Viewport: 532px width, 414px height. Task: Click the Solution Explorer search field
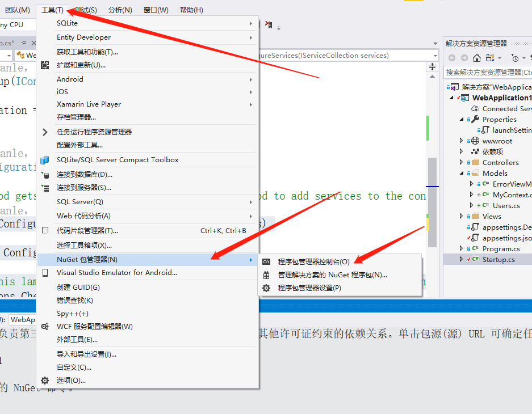coord(488,73)
